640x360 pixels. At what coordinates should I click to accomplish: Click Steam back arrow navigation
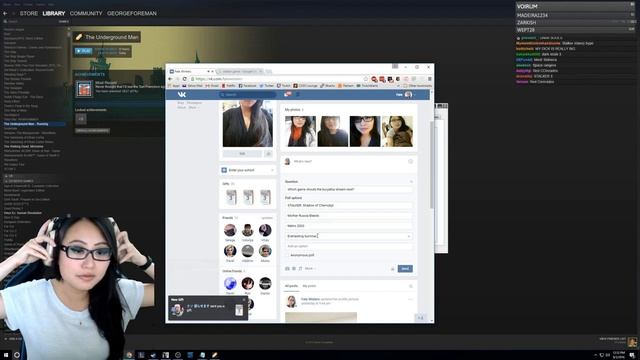5,13
